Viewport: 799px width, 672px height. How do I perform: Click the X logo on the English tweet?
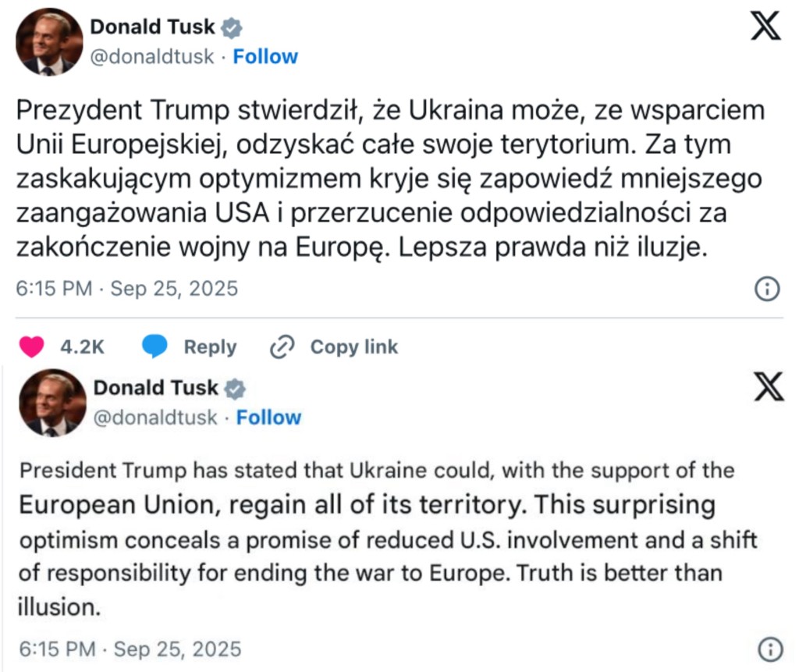click(x=769, y=387)
